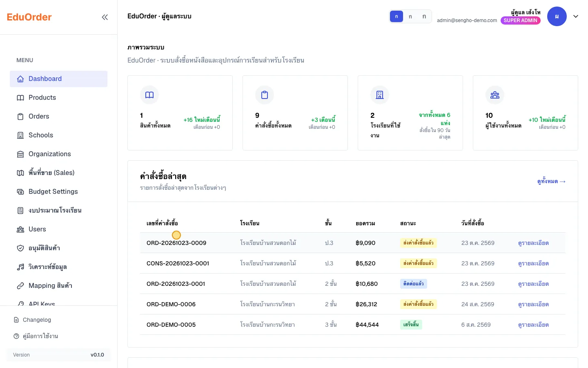This screenshot has width=588, height=368.
Task: Click the Organizations bank icon in sidebar
Action: click(x=20, y=154)
